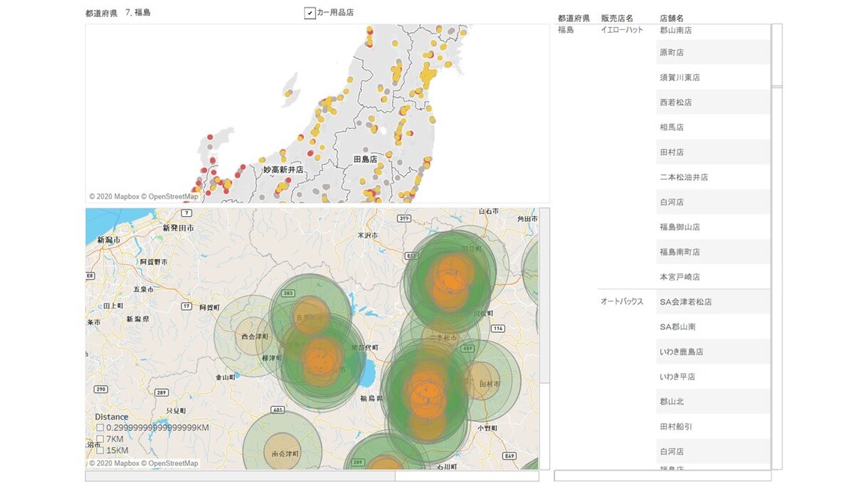Select the 郡山北 row

pos(714,401)
